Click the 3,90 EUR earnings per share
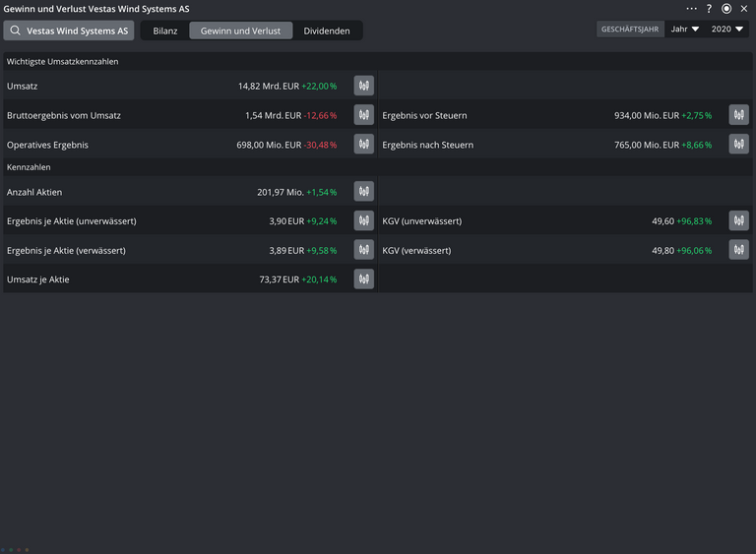756x554 pixels. click(x=286, y=221)
